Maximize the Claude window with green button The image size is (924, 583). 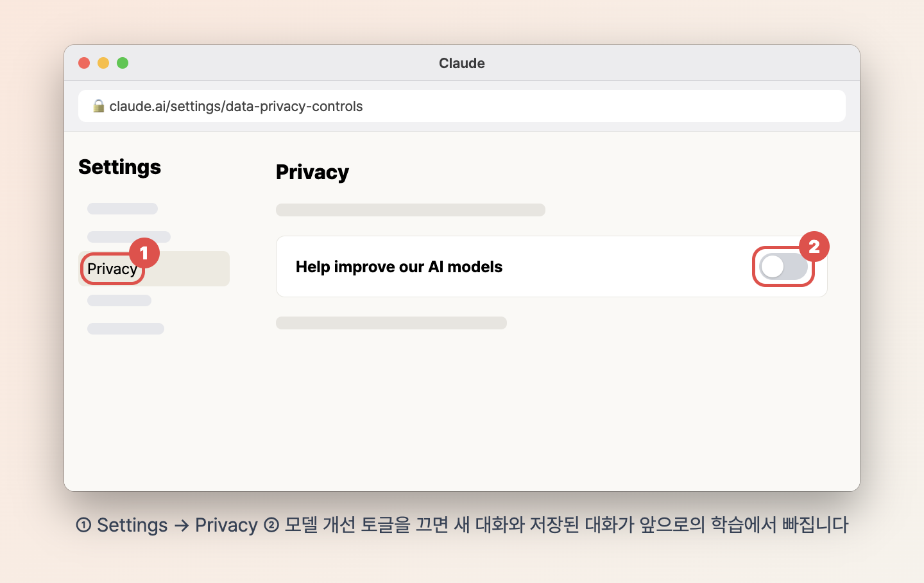123,63
